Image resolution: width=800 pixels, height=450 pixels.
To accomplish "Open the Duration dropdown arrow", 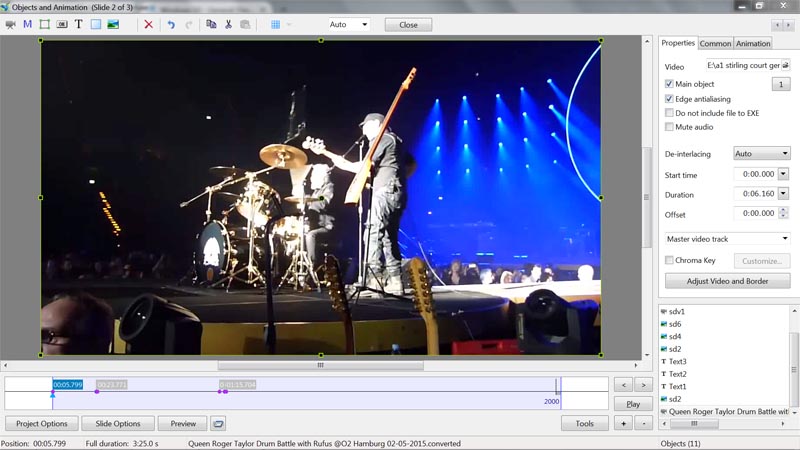I will coord(783,193).
